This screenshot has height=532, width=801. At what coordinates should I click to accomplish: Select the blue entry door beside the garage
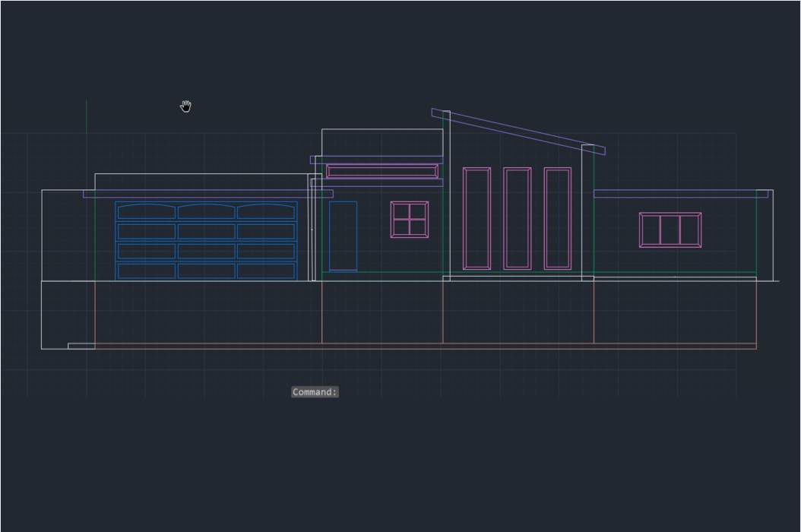(x=343, y=236)
